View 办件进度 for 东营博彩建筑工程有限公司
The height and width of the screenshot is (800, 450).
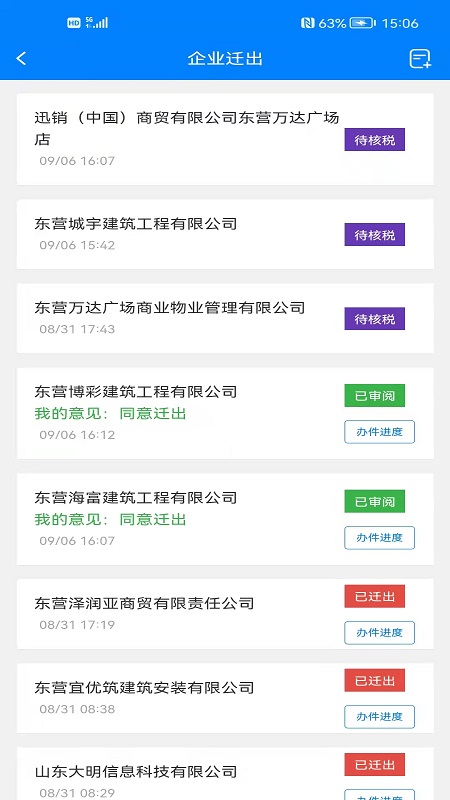(379, 432)
